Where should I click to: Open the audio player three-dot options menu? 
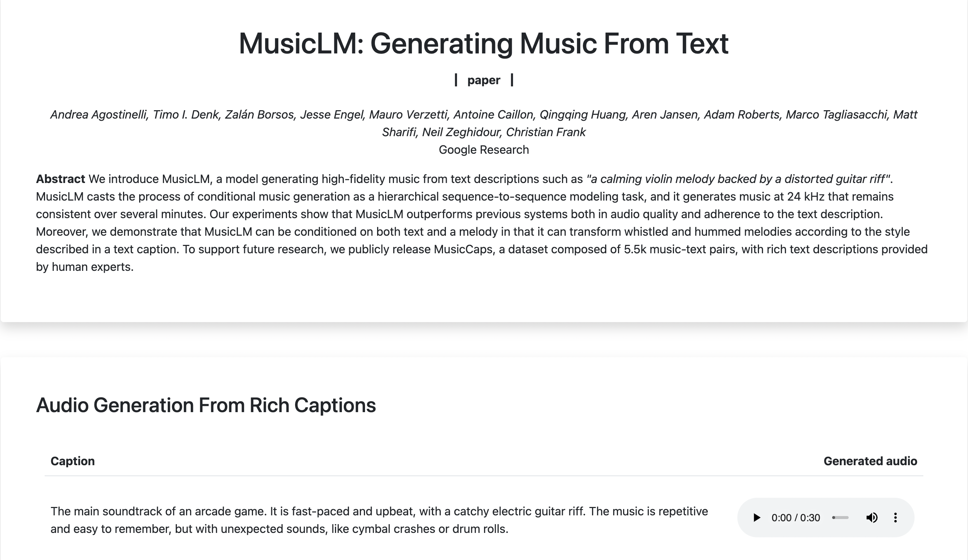click(896, 518)
